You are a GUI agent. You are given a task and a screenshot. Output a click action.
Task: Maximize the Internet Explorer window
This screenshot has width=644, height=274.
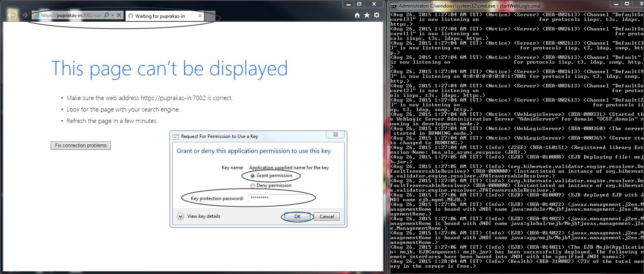tap(359, 4)
